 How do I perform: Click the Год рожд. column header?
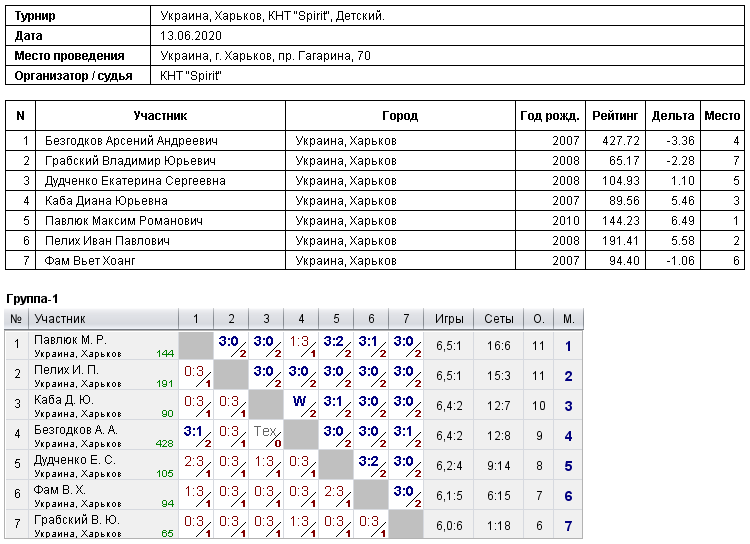pyautogui.click(x=550, y=115)
